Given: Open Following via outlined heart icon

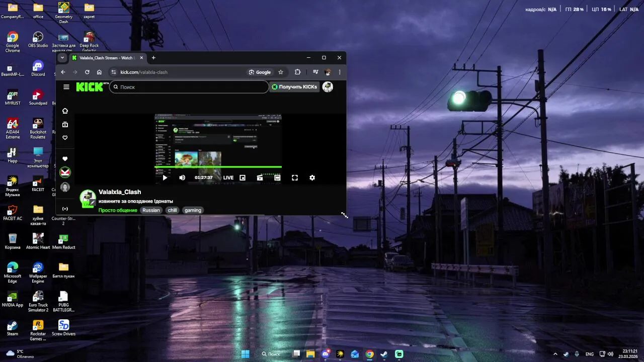Looking at the screenshot, I should point(65,138).
